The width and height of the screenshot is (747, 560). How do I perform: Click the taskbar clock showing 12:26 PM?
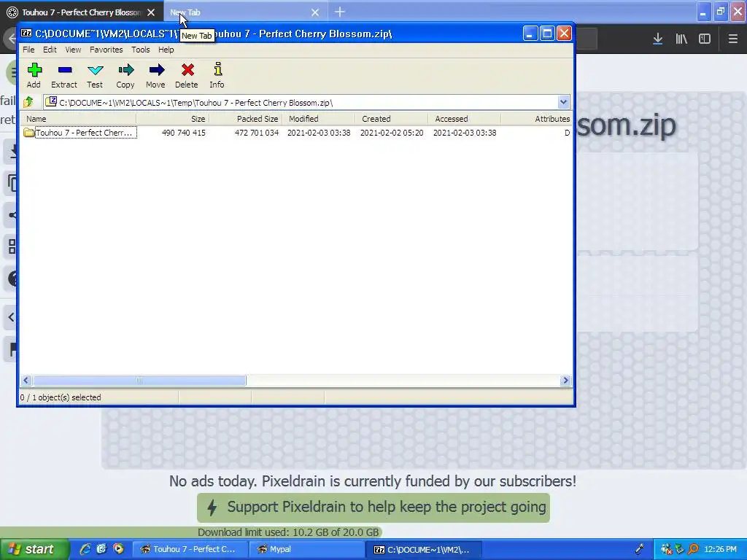click(720, 549)
